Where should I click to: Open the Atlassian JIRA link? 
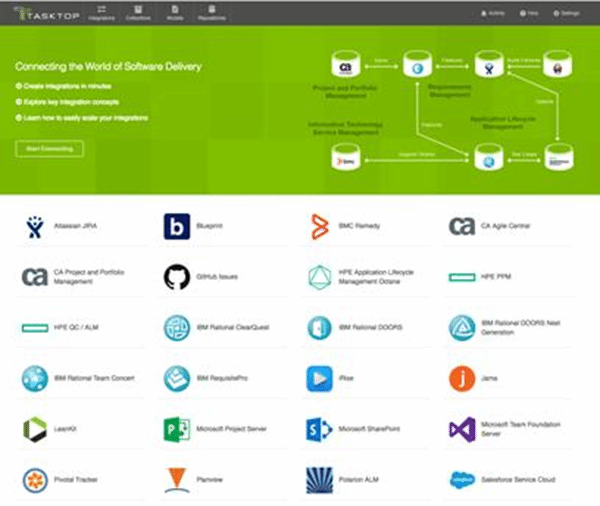pyautogui.click(x=75, y=226)
